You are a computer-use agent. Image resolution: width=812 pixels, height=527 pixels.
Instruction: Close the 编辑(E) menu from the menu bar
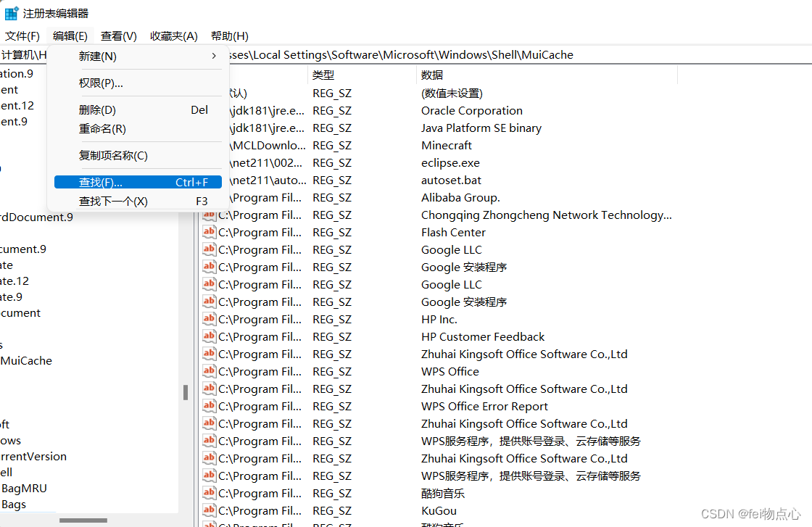click(70, 36)
